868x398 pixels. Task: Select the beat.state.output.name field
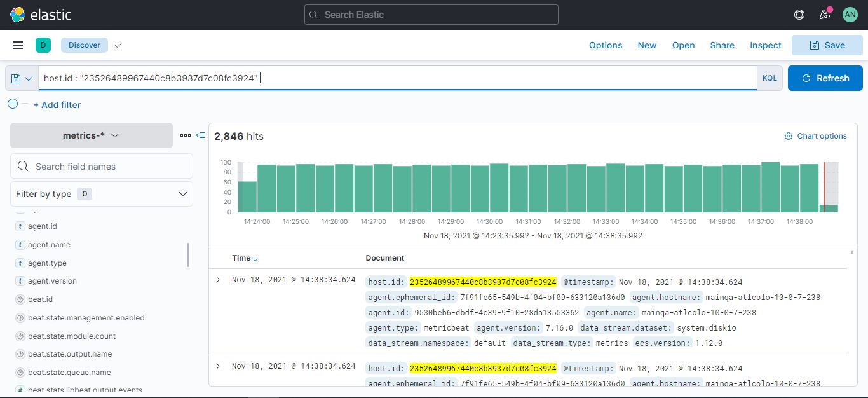[70, 354]
